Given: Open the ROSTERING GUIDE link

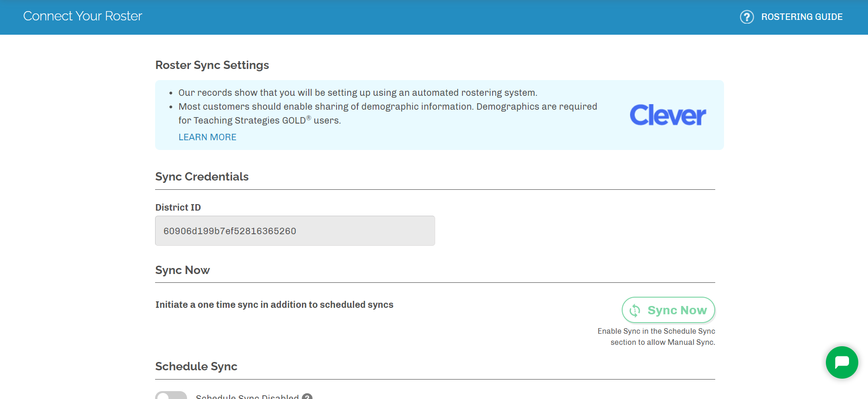Looking at the screenshot, I should click(x=801, y=17).
